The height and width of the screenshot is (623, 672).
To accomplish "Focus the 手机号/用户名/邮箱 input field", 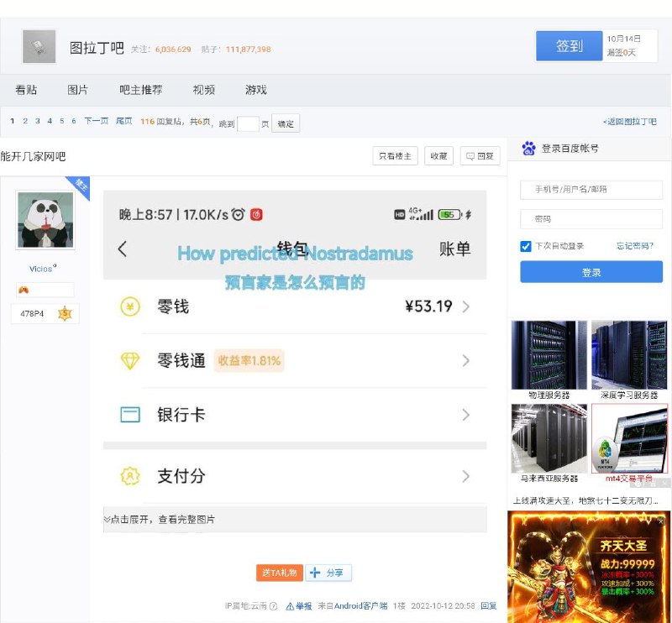I will pos(591,190).
